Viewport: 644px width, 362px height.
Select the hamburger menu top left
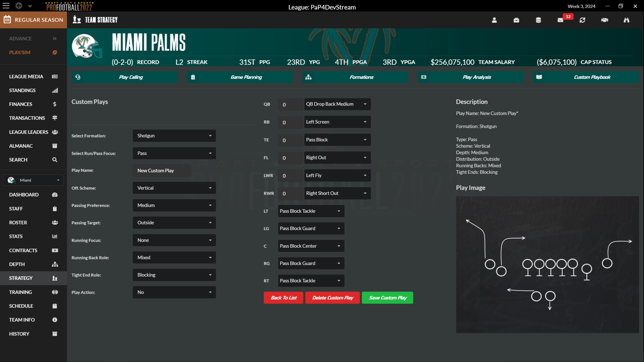(x=6, y=6)
